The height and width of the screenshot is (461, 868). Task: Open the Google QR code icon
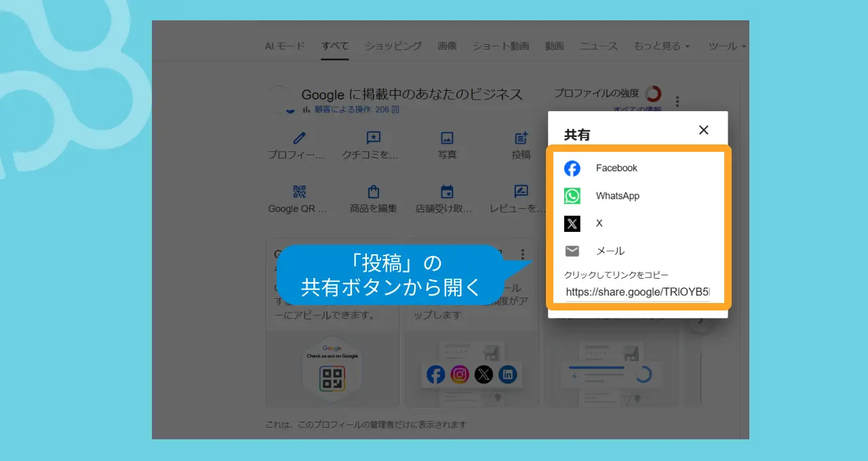point(299,191)
